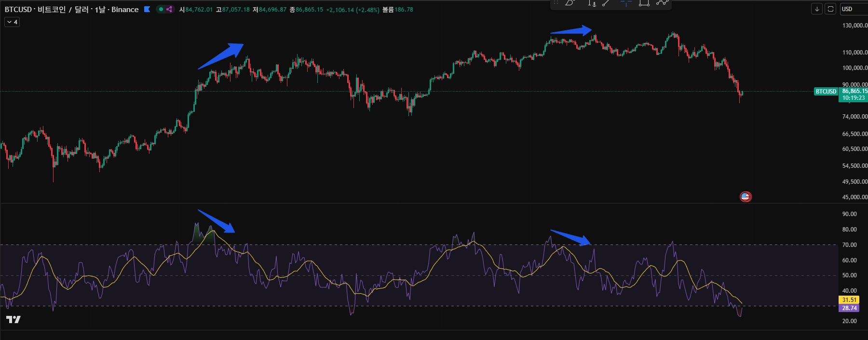Click the Binance exchange name in title
The height and width of the screenshot is (340, 868).
click(125, 9)
